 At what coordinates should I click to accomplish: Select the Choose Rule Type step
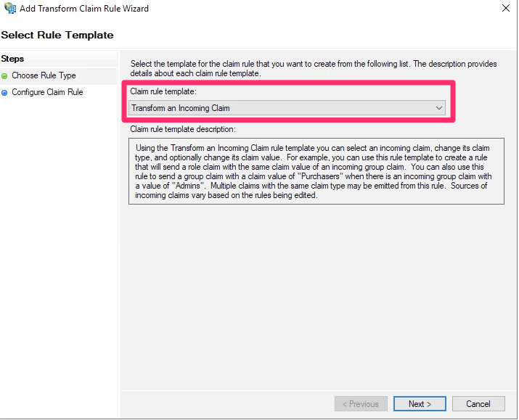click(44, 75)
